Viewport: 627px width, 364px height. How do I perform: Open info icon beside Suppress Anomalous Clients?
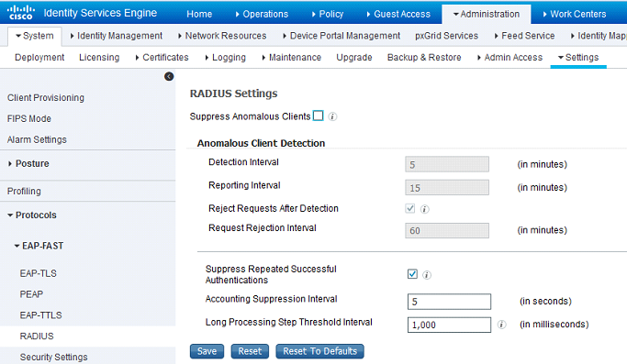[332, 116]
